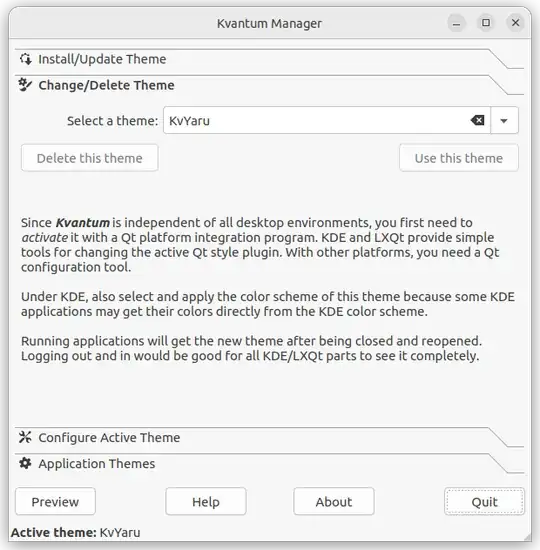Click the Active theme: KvYaru status text
The image size is (540, 550).
(x=76, y=532)
